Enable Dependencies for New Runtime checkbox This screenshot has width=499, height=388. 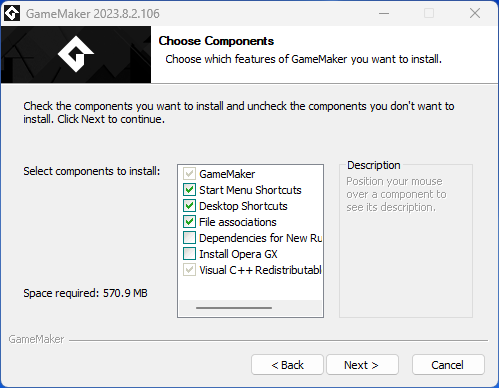[x=189, y=238]
